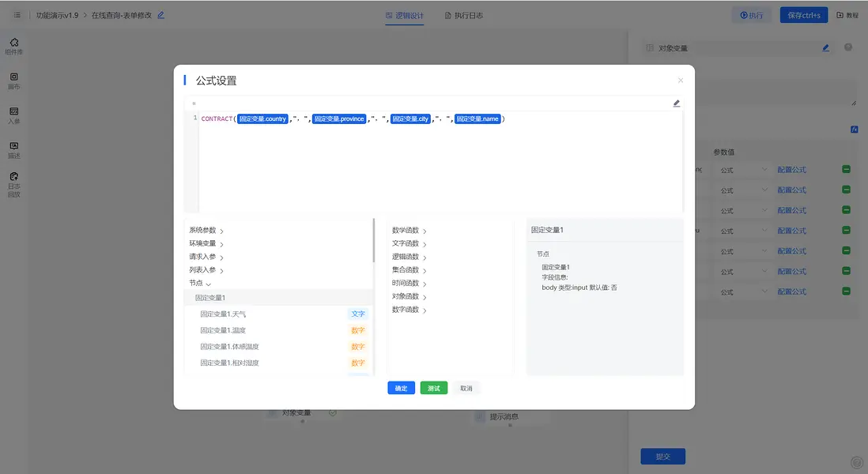This screenshot has height=474, width=868.
Task: Select the 固定变量1 node in the list
Action: [x=278, y=298]
